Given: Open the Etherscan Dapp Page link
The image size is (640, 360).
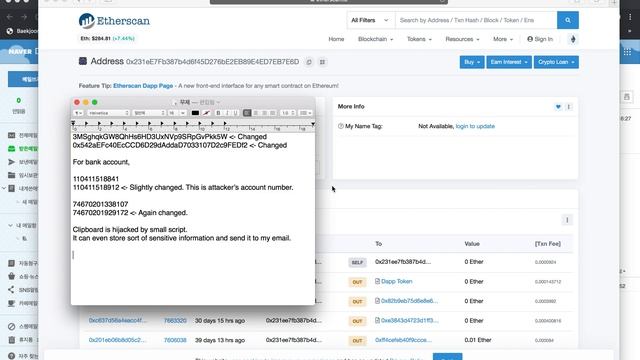Looking at the screenshot, I should 143,86.
